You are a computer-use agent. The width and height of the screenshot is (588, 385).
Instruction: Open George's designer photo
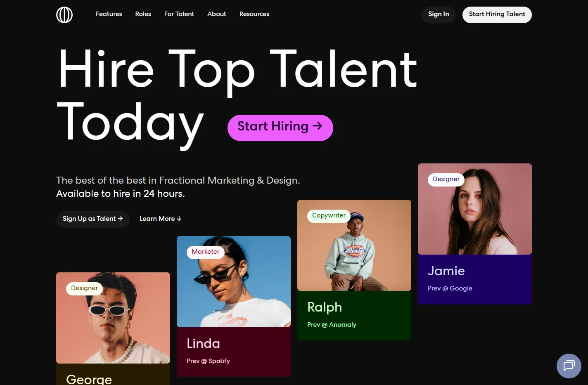pyautogui.click(x=113, y=318)
